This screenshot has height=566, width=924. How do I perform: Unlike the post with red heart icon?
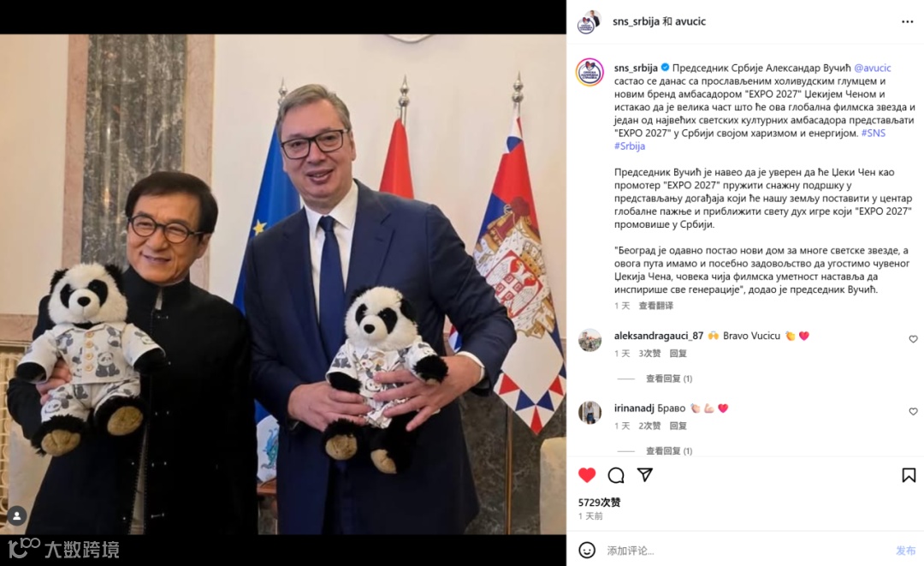(587, 475)
